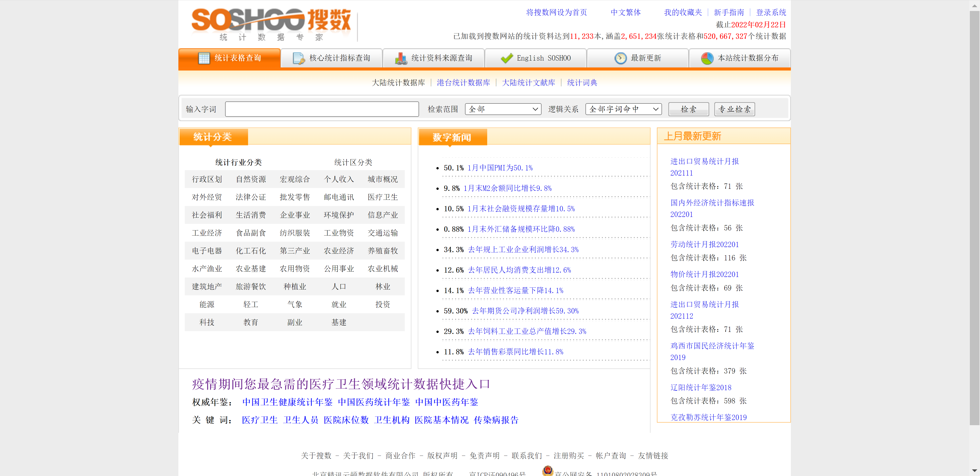Viewport: 980px width, 476px height.
Task: Click the 输入字词 search input field
Action: tap(322, 109)
